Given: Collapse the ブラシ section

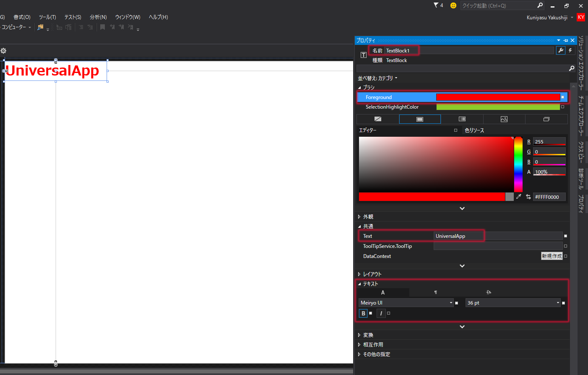Looking at the screenshot, I should pos(359,88).
